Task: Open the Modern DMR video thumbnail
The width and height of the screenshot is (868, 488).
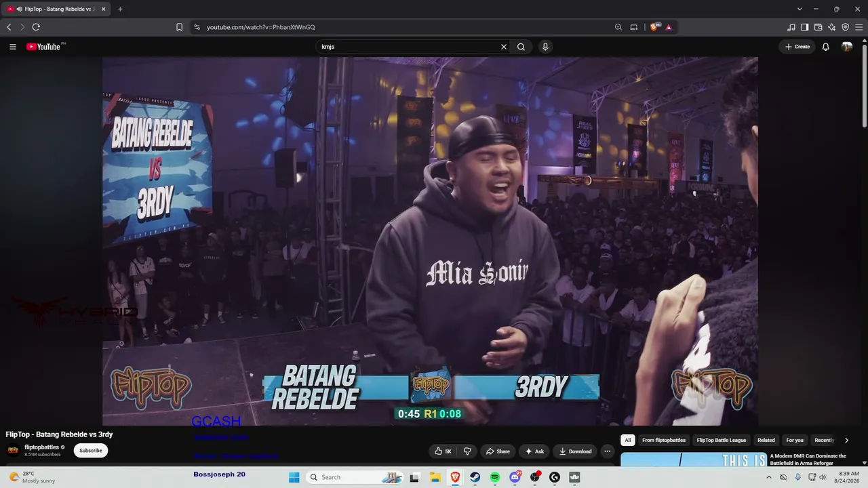Action: (693, 459)
